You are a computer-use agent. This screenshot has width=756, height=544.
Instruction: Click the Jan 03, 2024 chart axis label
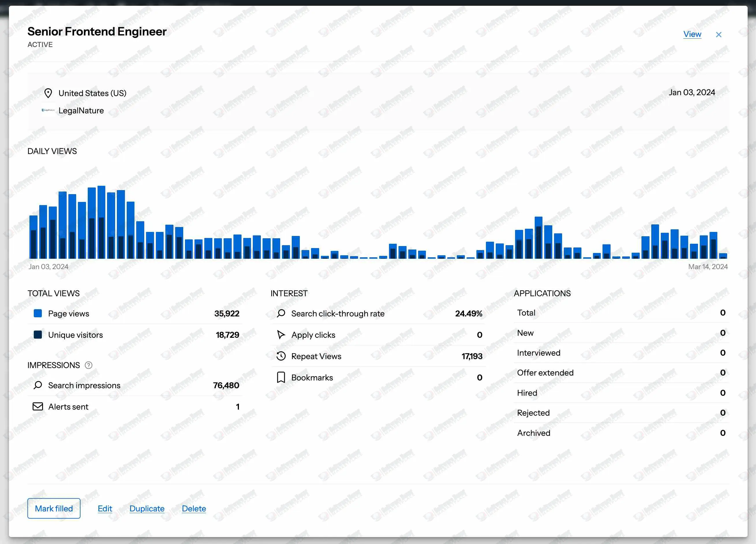48,267
